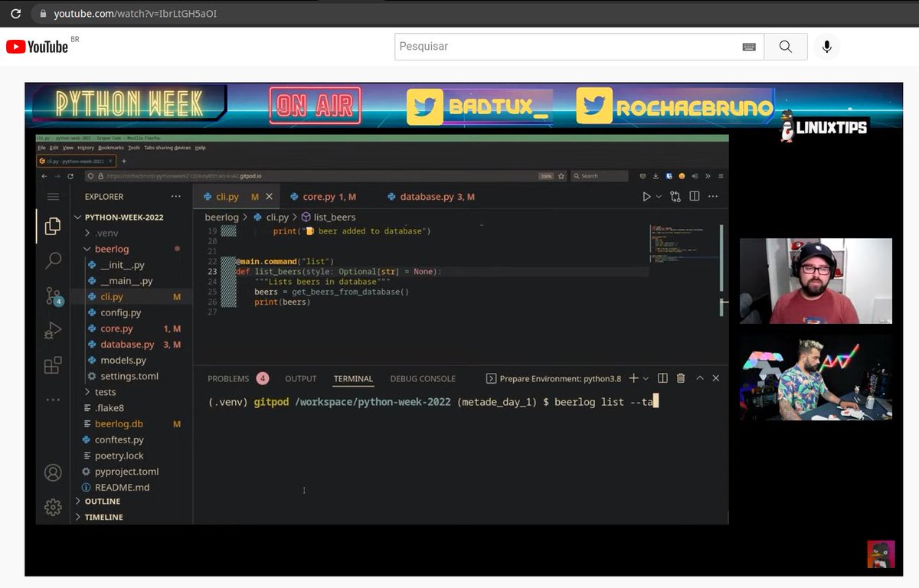This screenshot has height=588, width=919.
Task: Expand the tests folder
Action: point(105,392)
